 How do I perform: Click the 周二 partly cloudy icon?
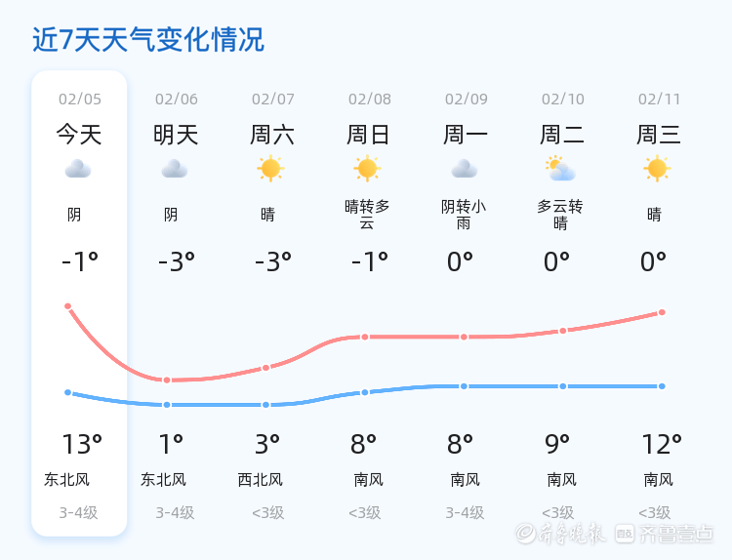(560, 169)
